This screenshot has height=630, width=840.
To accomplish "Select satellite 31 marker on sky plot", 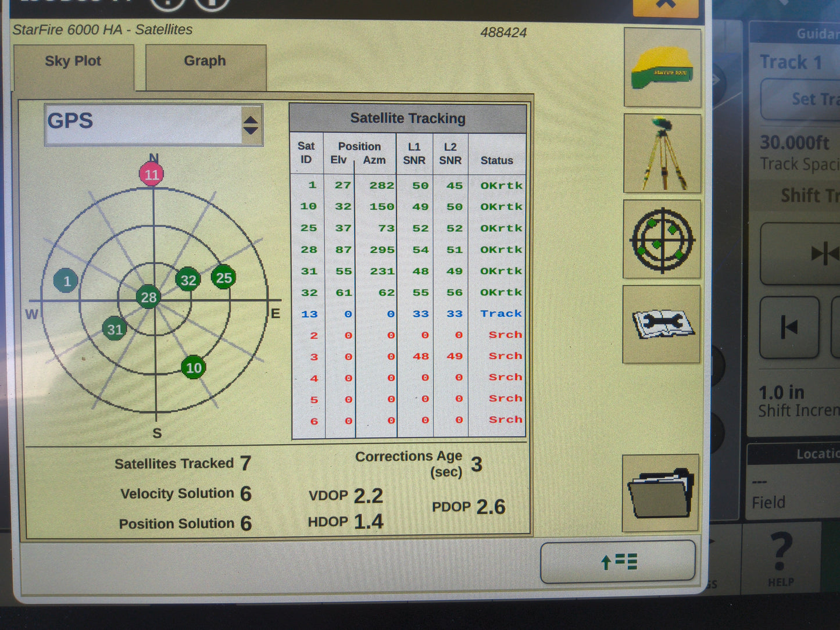I will (115, 330).
